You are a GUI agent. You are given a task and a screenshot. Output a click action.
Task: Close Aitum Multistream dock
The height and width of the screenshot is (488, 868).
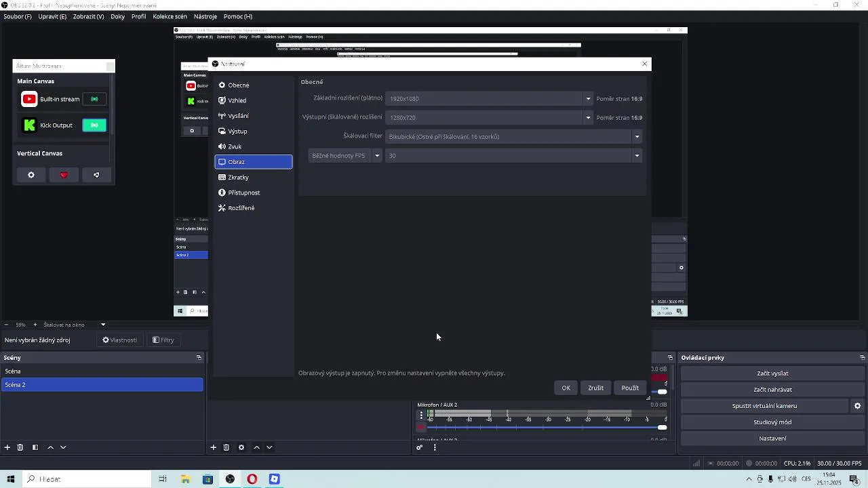point(110,66)
